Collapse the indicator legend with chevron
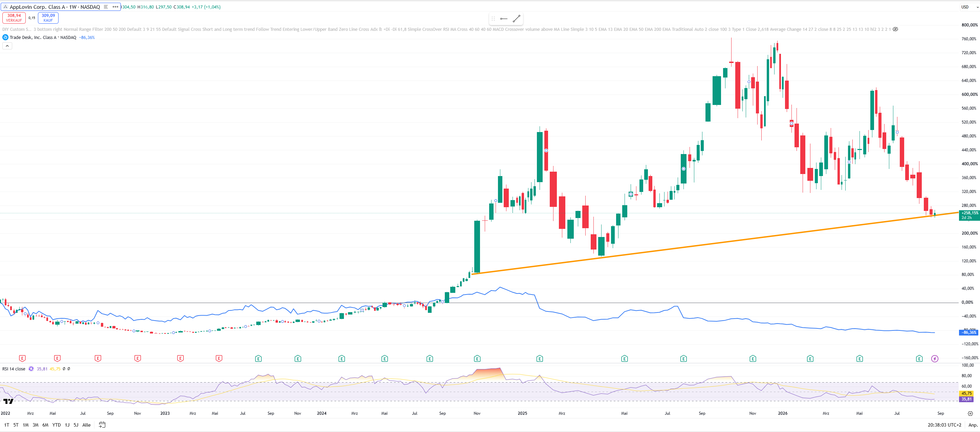The width and height of the screenshot is (980, 432). point(7,46)
